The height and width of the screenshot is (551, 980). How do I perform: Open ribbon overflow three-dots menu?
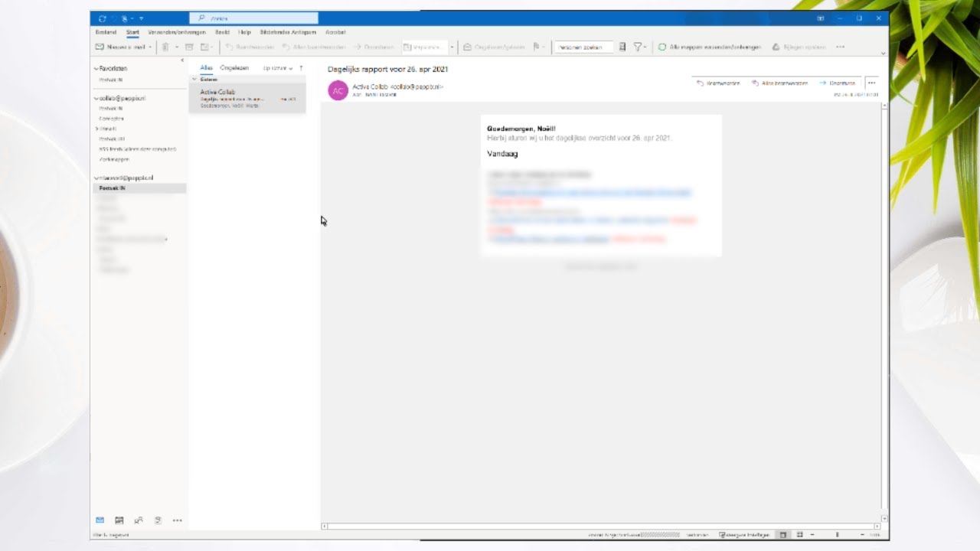[840, 47]
